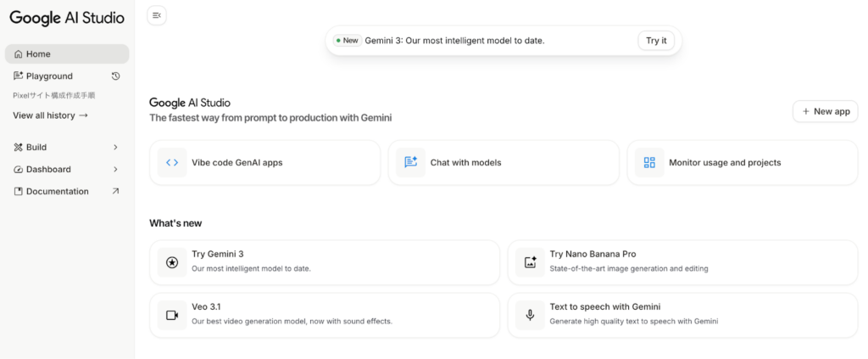Click "Our most intelligent model to date." description

[x=251, y=269]
